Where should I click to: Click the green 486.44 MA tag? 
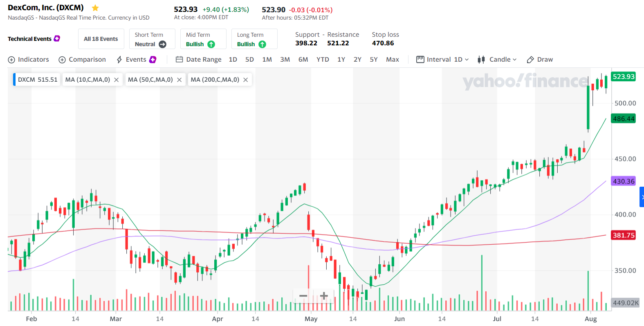[624, 119]
